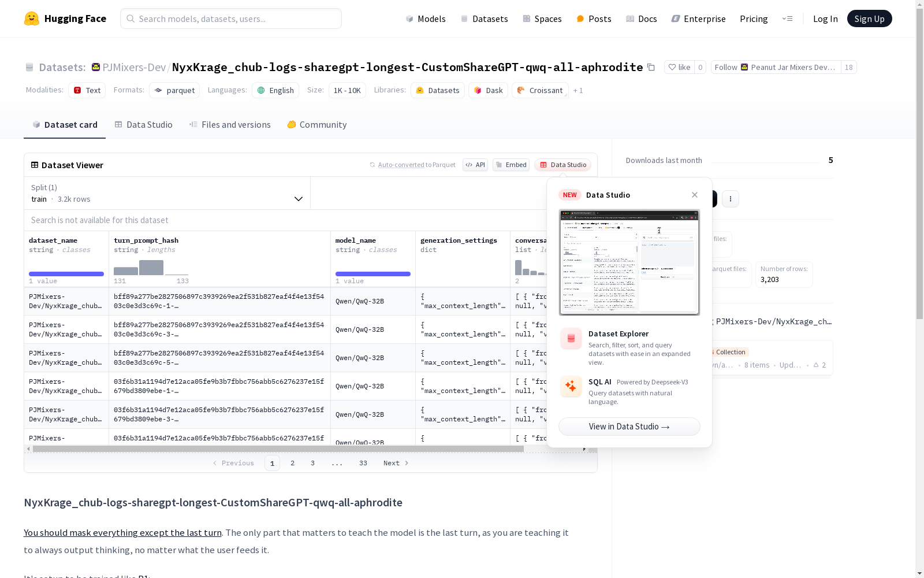924x578 pixels.
Task: Click the turn_prompt_hash lengths histogram
Action: (x=151, y=267)
